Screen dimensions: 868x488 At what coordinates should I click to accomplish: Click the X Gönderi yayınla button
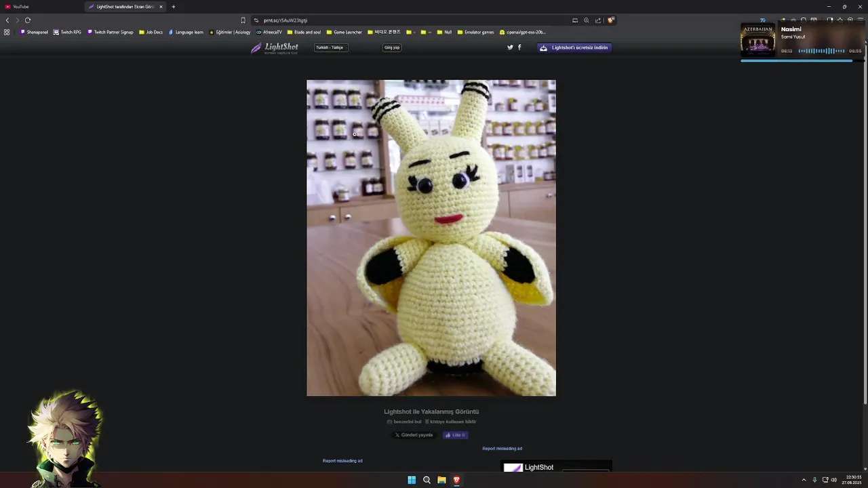coord(414,435)
